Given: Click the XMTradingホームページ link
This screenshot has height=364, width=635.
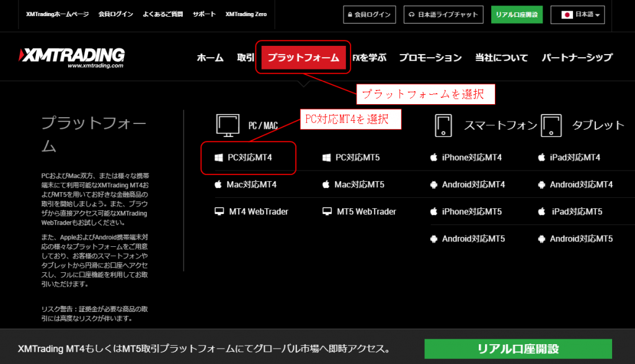Looking at the screenshot, I should (58, 14).
